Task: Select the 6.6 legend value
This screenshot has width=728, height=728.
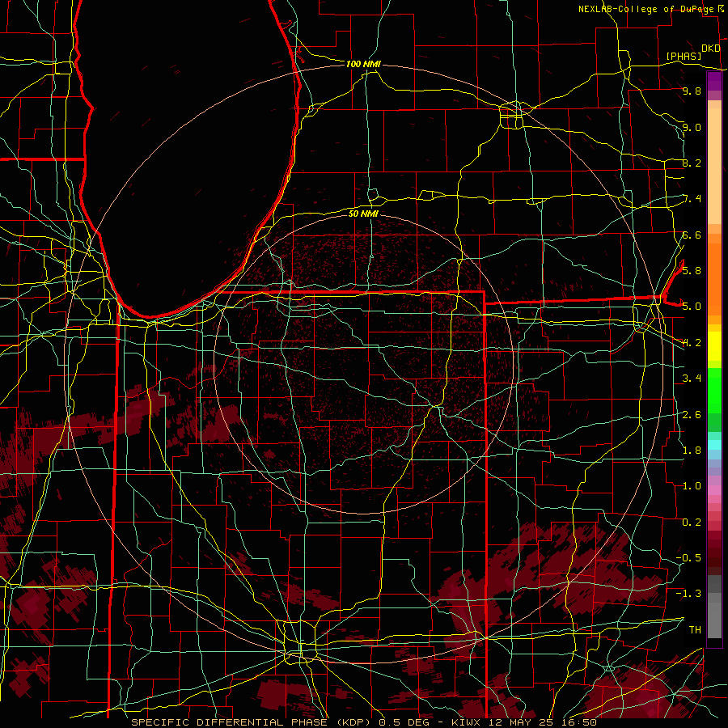Action: [692, 235]
